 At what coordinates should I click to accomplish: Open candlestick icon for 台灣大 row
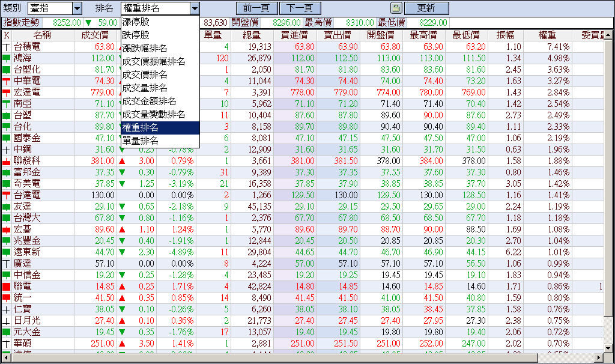click(6, 218)
